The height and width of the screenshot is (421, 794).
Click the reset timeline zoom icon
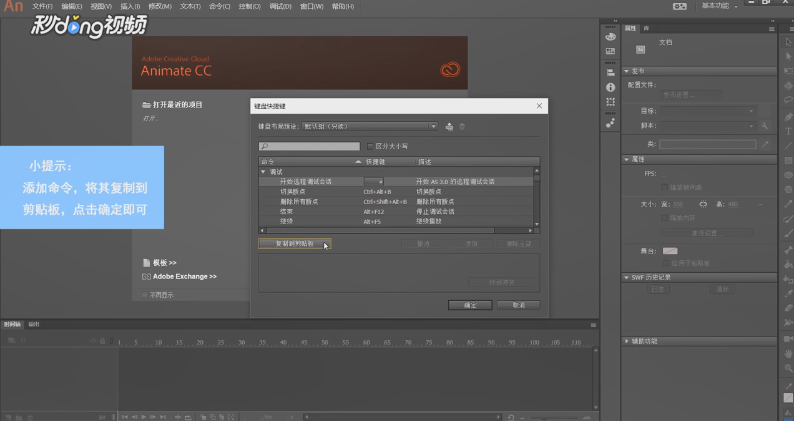coord(511,417)
